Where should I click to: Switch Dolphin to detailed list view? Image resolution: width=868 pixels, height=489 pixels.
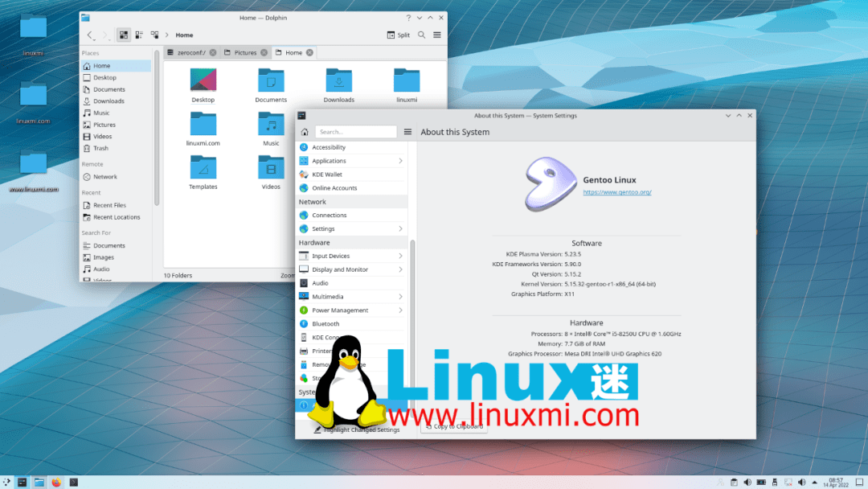point(138,35)
